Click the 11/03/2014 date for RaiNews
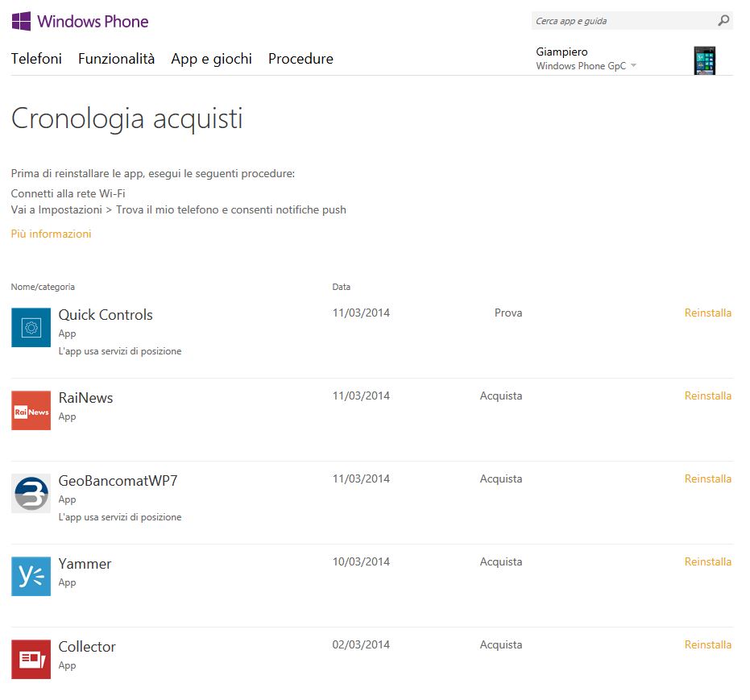Image resolution: width=750 pixels, height=700 pixels. coord(361,396)
